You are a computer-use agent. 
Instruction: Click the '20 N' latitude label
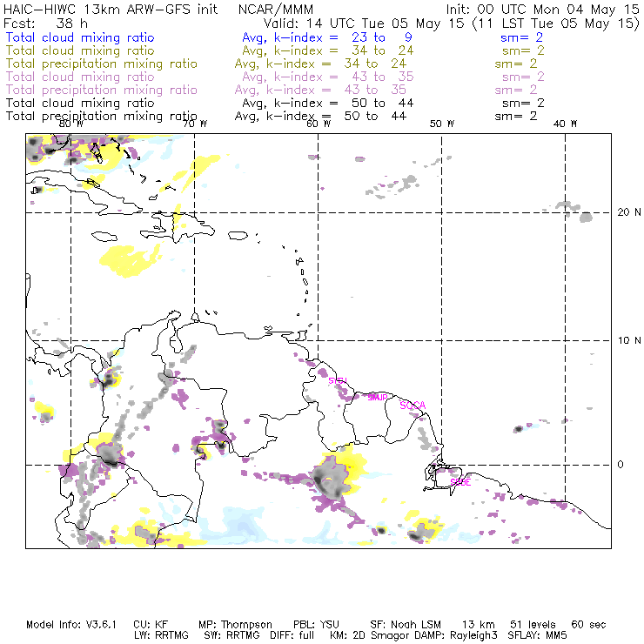pos(629,212)
